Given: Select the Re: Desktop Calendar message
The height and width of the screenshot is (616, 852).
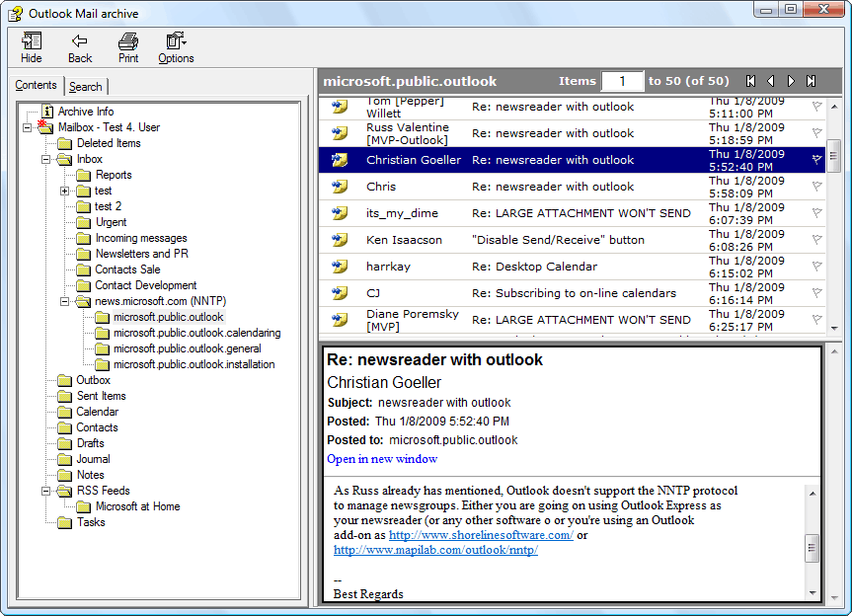Looking at the screenshot, I should click(572, 267).
